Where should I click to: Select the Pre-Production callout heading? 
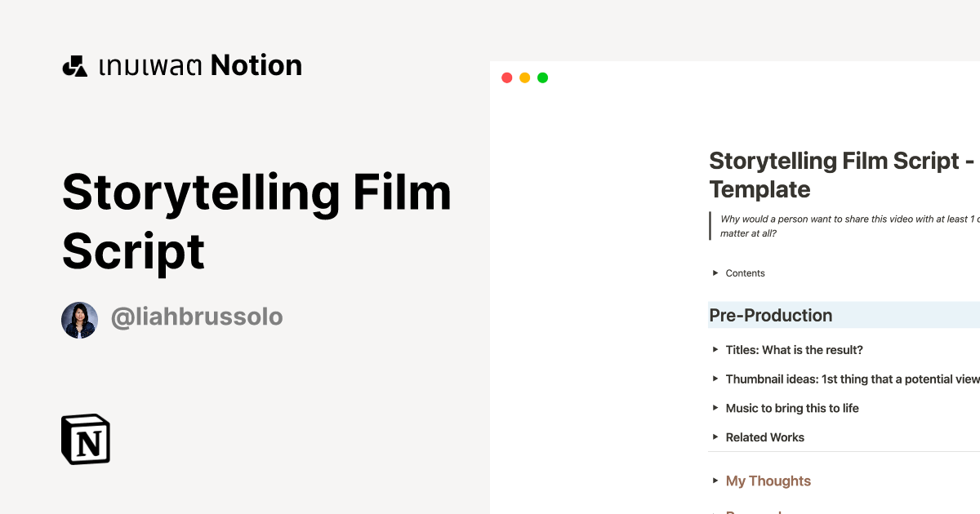click(770, 316)
